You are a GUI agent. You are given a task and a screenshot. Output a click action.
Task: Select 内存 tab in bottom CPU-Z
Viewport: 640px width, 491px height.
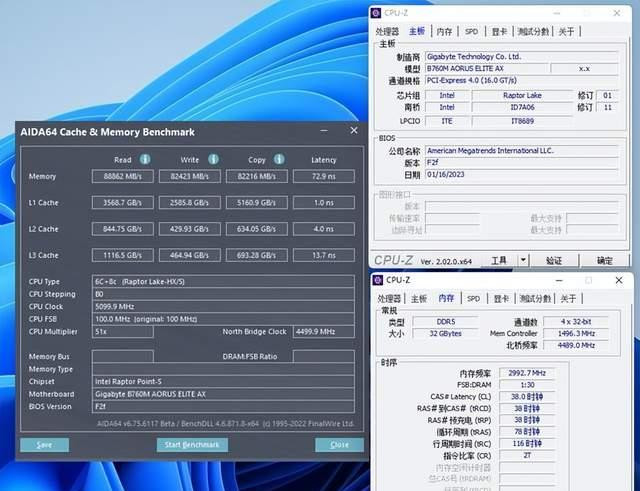[446, 298]
